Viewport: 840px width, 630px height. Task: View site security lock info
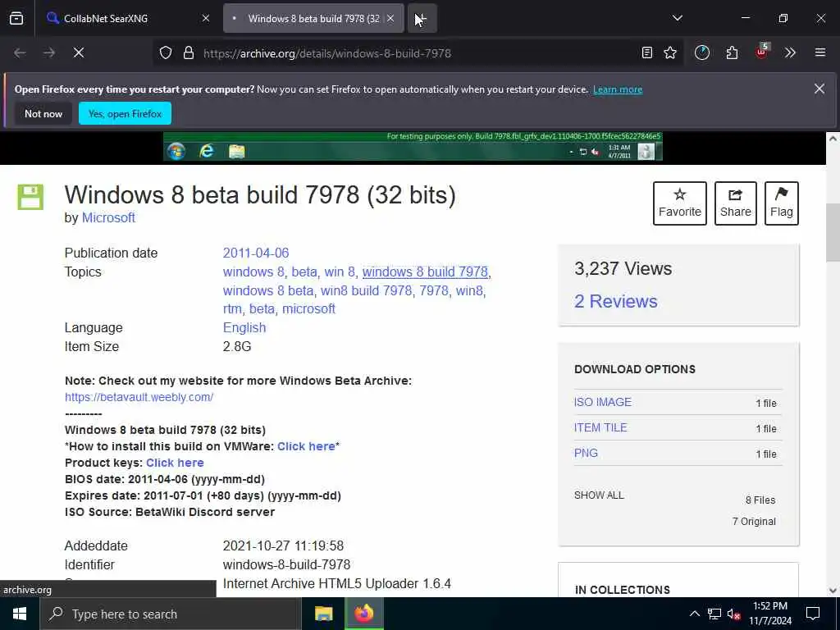point(189,53)
